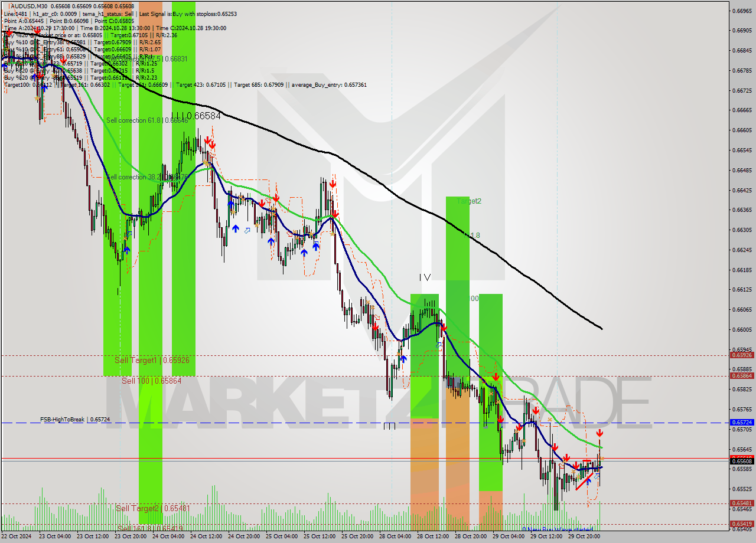Click the 0.66125 price axis value
The image size is (756, 543).
point(742,290)
